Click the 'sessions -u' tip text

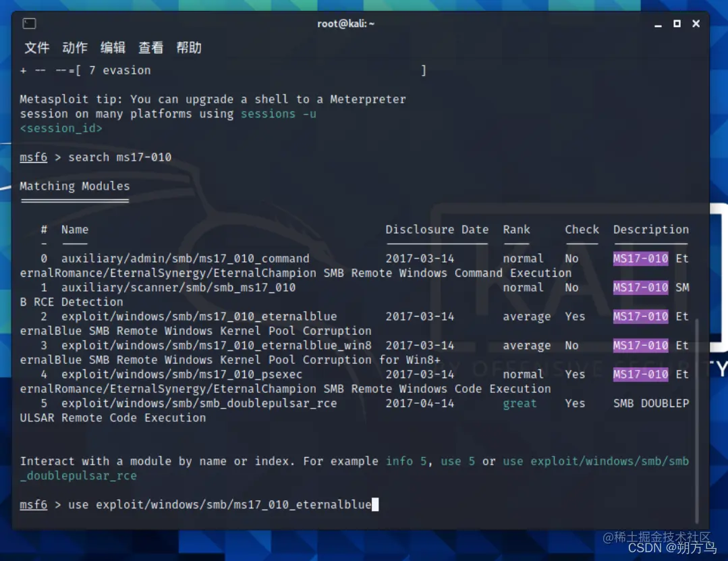click(279, 114)
